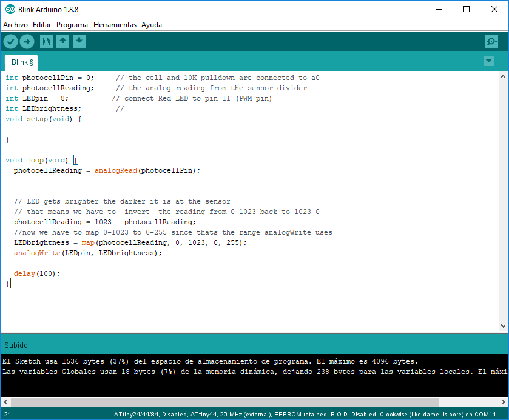Expand the tab options dropdown arrow
Viewport: 509px width, 420px height.
pyautogui.click(x=488, y=61)
